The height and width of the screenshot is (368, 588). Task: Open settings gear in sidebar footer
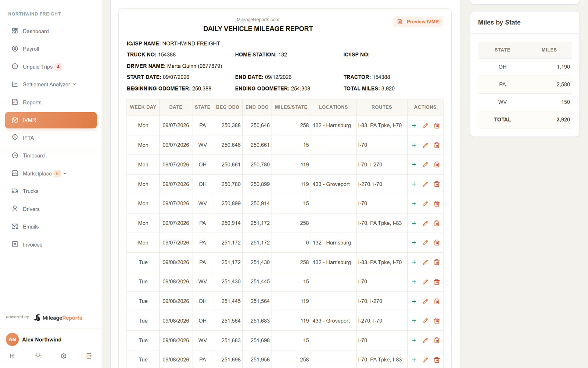(x=64, y=355)
